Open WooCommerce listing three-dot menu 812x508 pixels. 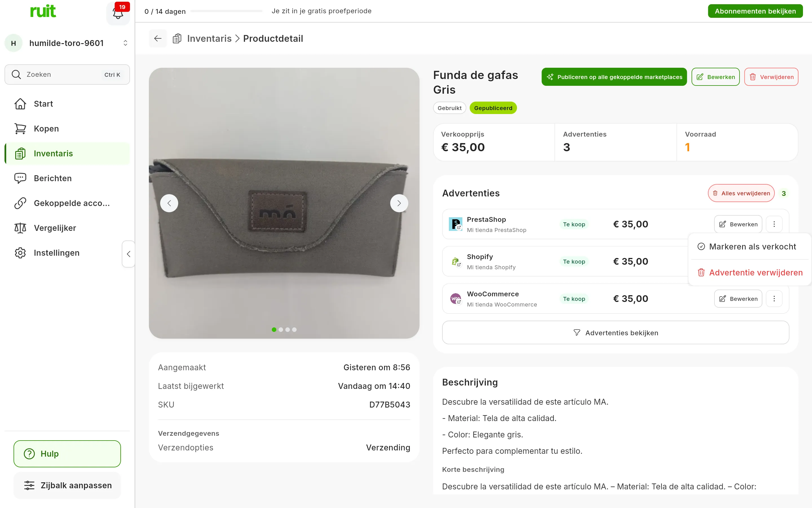[x=774, y=299]
